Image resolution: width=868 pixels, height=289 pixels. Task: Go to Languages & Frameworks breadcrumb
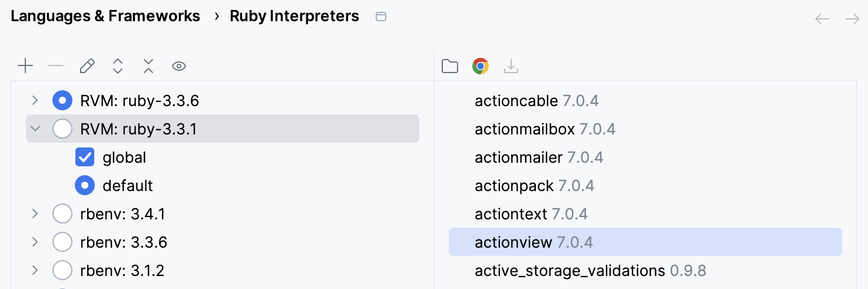(x=105, y=17)
